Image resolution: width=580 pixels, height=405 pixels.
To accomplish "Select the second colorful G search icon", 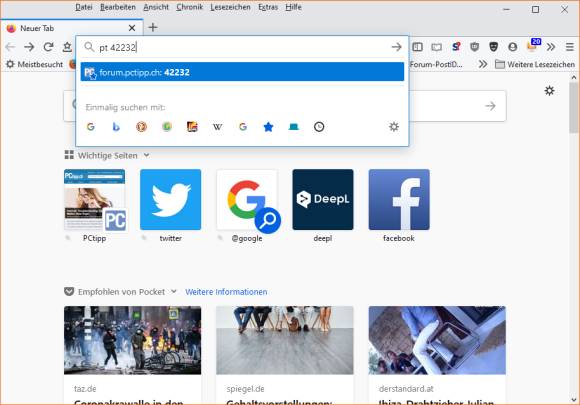I will pyautogui.click(x=243, y=127).
